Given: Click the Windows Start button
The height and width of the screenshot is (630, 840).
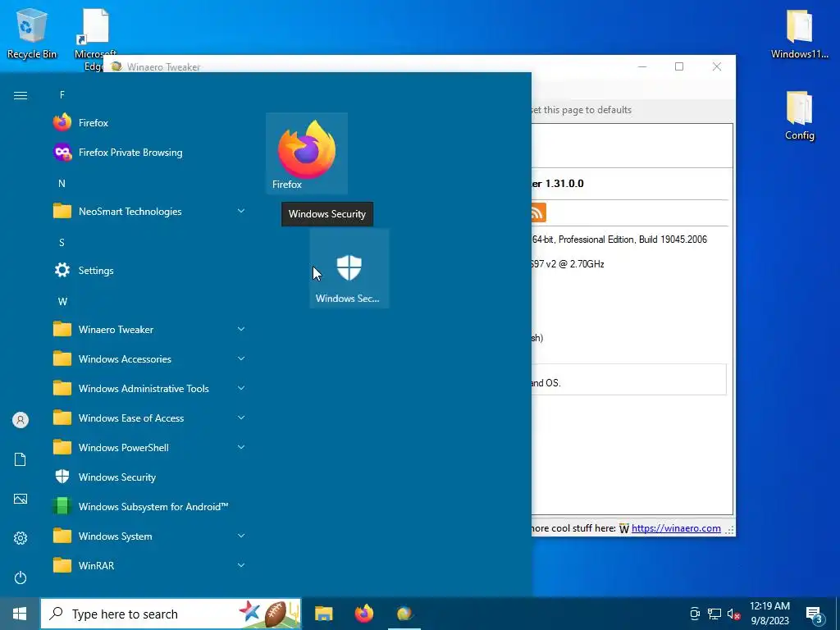Looking at the screenshot, I should pos(20,614).
